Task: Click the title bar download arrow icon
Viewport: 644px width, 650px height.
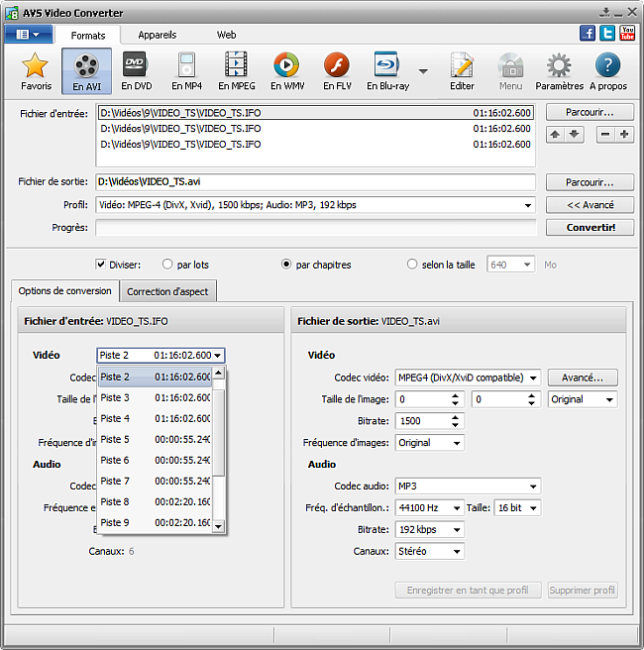Action: [x=604, y=13]
